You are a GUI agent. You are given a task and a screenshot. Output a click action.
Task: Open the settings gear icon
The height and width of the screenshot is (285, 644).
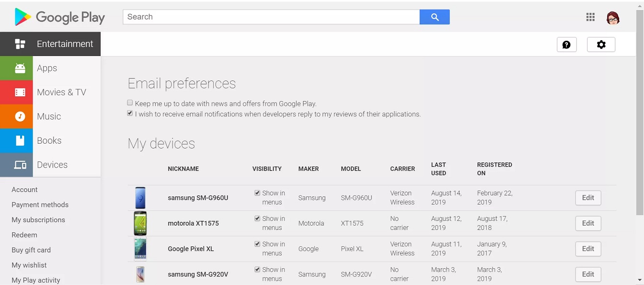click(601, 45)
